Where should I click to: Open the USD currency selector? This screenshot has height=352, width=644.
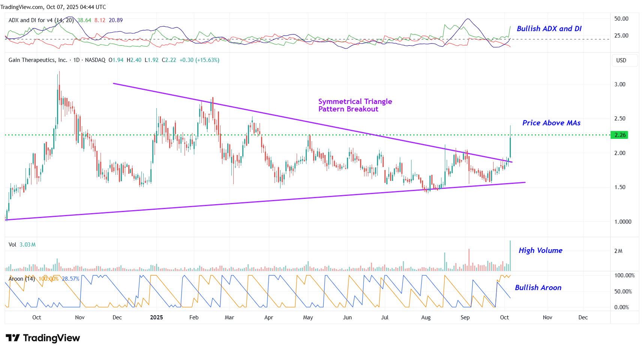tap(621, 60)
